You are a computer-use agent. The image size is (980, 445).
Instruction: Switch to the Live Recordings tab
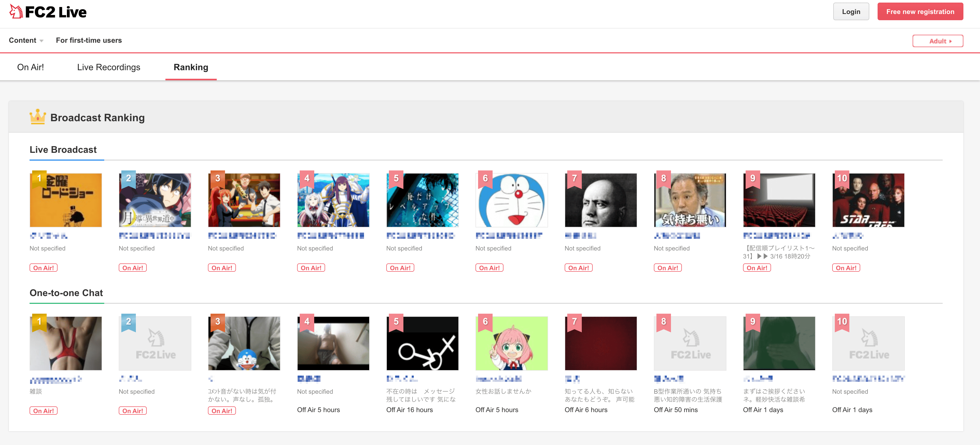(108, 67)
